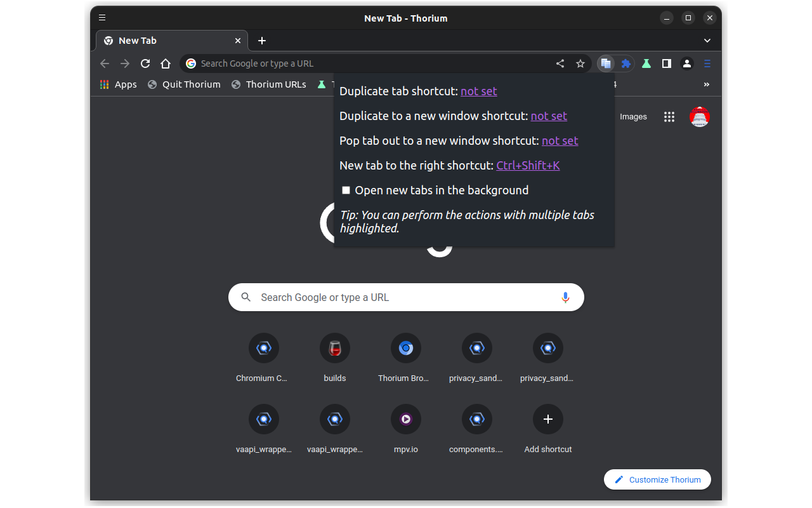
Task: Set the Pop tab out shortcut link
Action: [560, 141]
